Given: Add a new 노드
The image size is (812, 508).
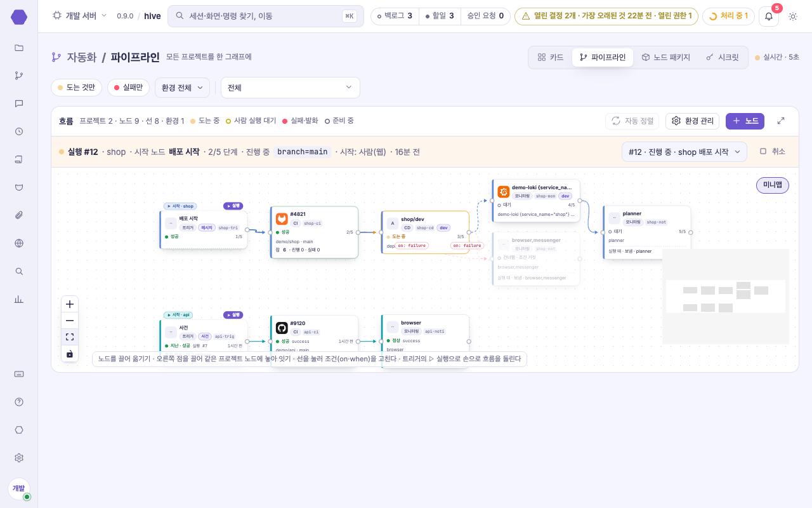Looking at the screenshot, I should click(745, 121).
